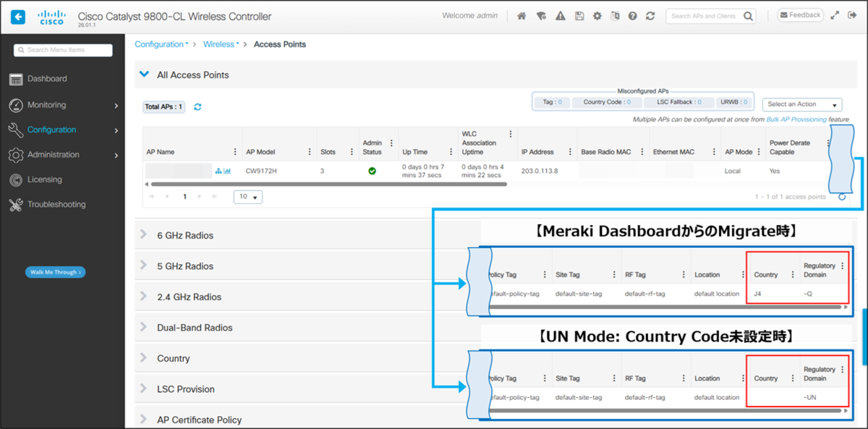Open Up Time column options menu
The height and width of the screenshot is (429, 868).
tap(452, 152)
